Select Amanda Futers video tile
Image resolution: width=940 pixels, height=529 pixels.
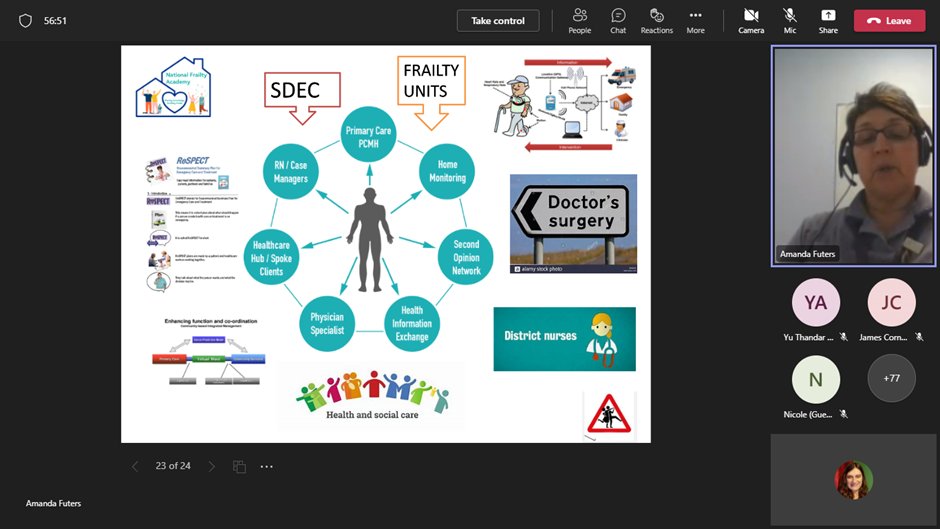click(x=853, y=156)
